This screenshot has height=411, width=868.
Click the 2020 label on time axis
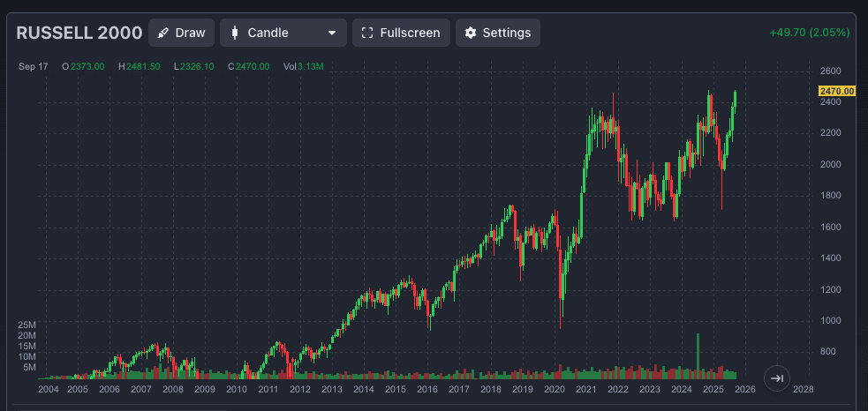click(555, 389)
